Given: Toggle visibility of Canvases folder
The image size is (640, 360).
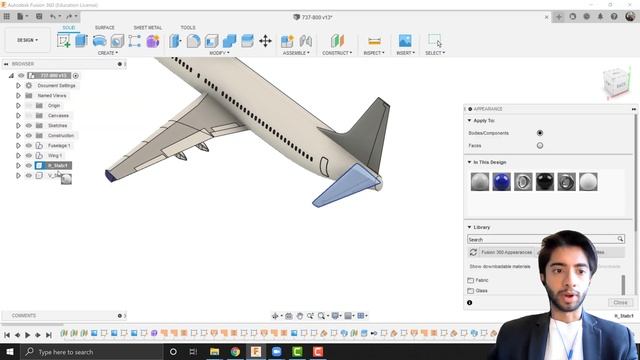Looking at the screenshot, I should click(29, 116).
